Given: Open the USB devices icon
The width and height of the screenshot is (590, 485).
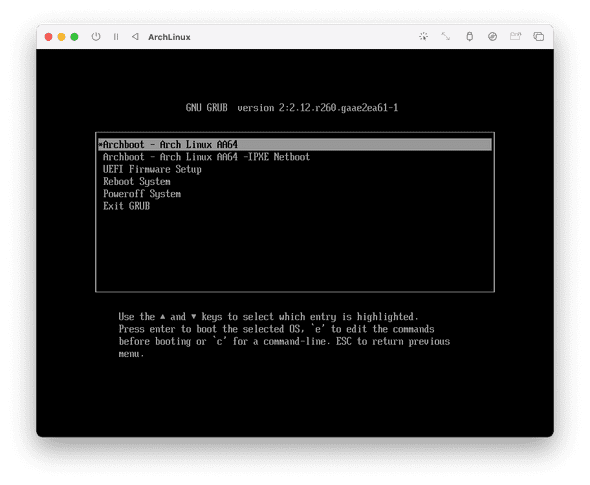Looking at the screenshot, I should click(x=470, y=36).
